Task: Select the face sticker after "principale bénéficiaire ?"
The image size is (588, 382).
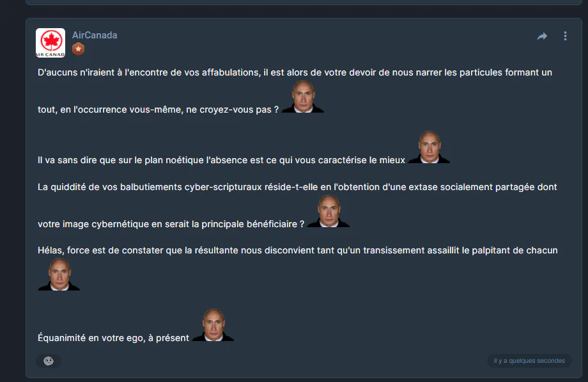Action: [x=329, y=211]
